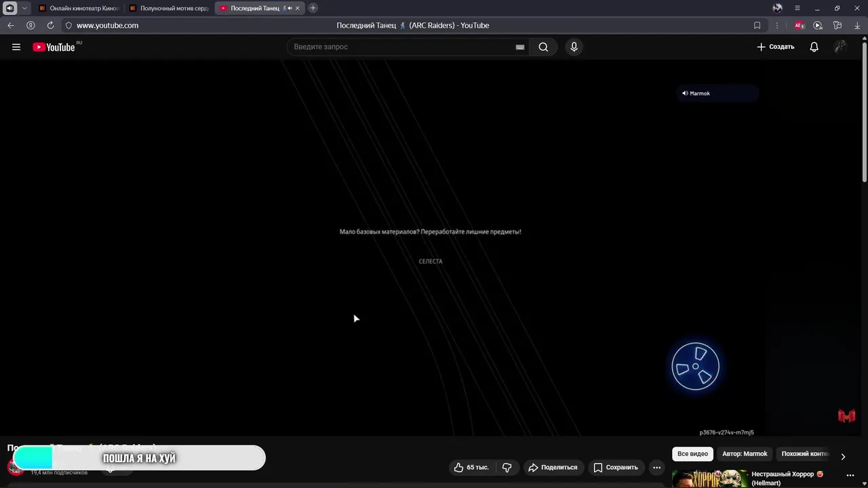Viewport: 868px width, 488px height.
Task: Open the browser downloads arrow
Action: pos(857,25)
